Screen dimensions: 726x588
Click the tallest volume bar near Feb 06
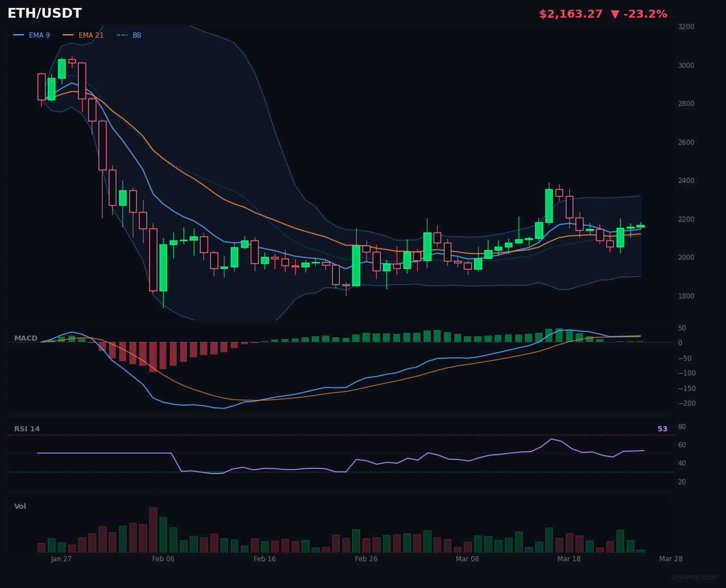point(153,529)
